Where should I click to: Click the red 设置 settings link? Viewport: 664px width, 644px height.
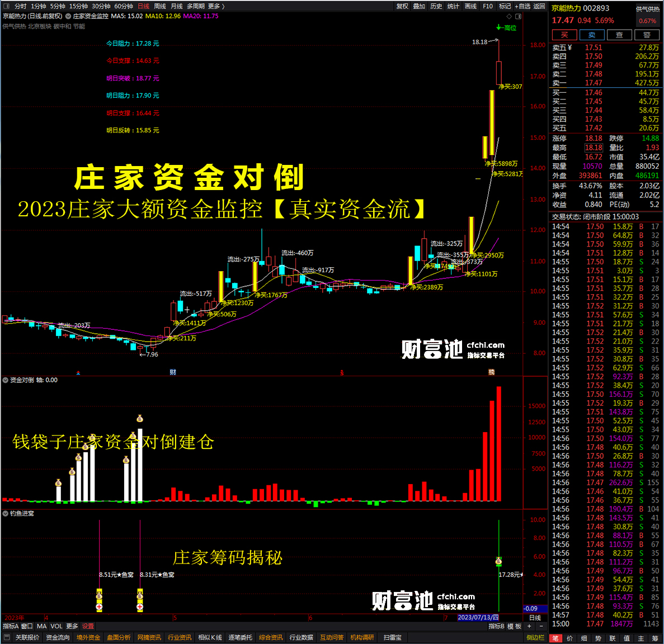pyautogui.click(x=88, y=626)
